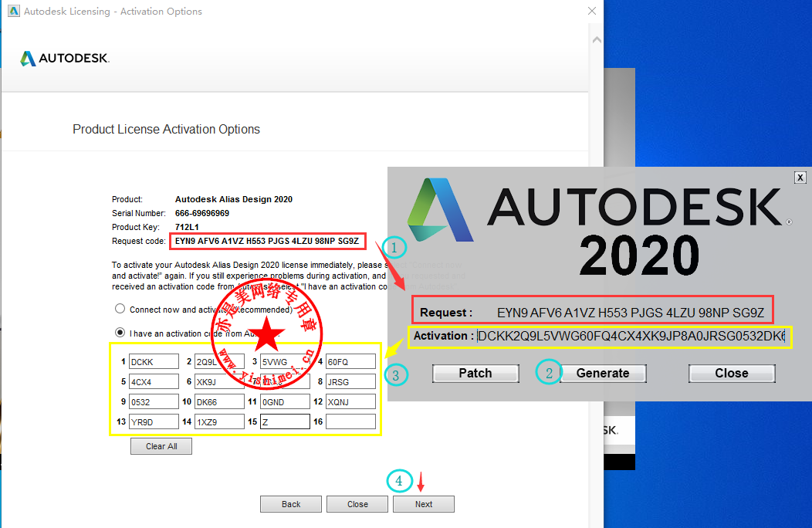Click the Clear All button

pyautogui.click(x=161, y=446)
